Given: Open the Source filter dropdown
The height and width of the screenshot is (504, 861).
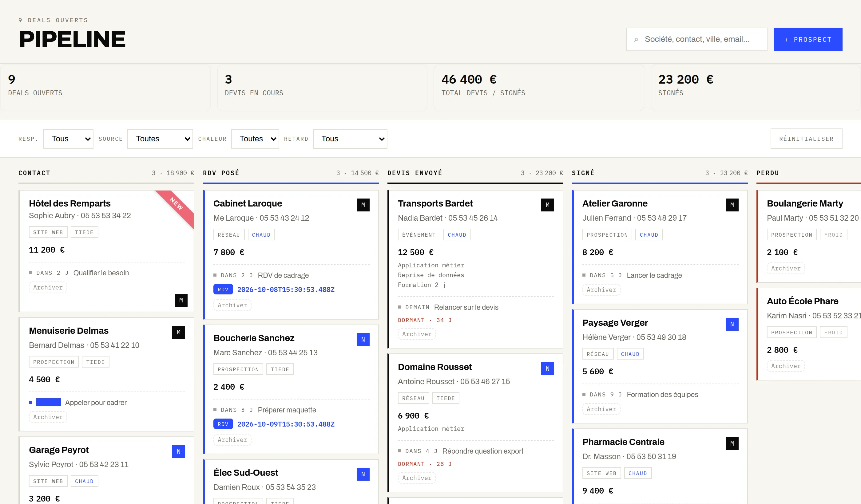Looking at the screenshot, I should point(160,139).
